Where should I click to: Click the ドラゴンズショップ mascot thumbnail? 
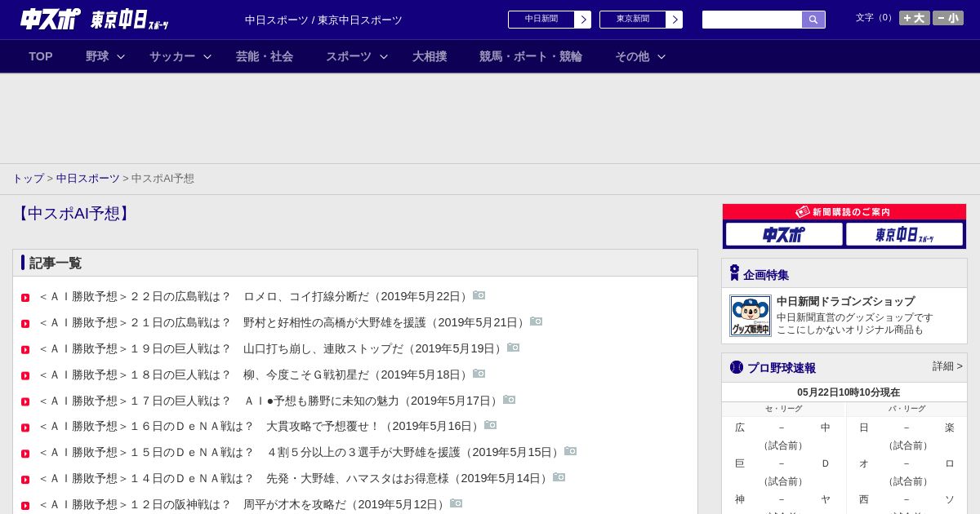click(x=751, y=316)
